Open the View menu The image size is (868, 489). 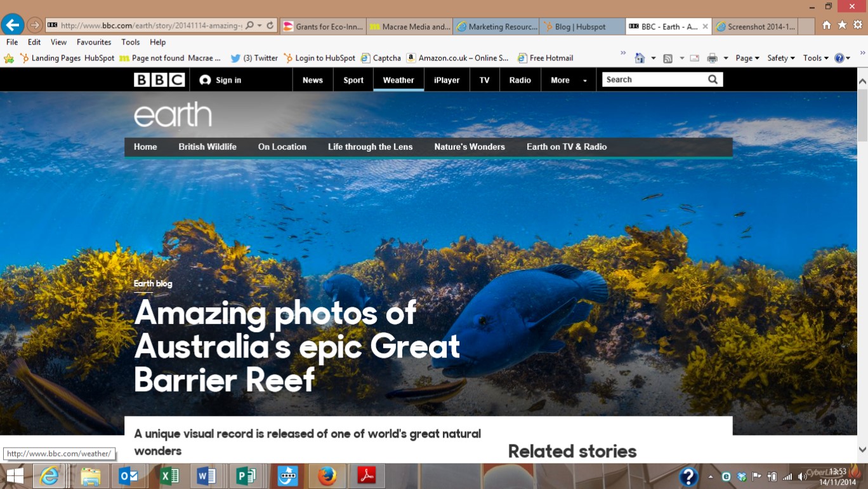click(x=58, y=42)
